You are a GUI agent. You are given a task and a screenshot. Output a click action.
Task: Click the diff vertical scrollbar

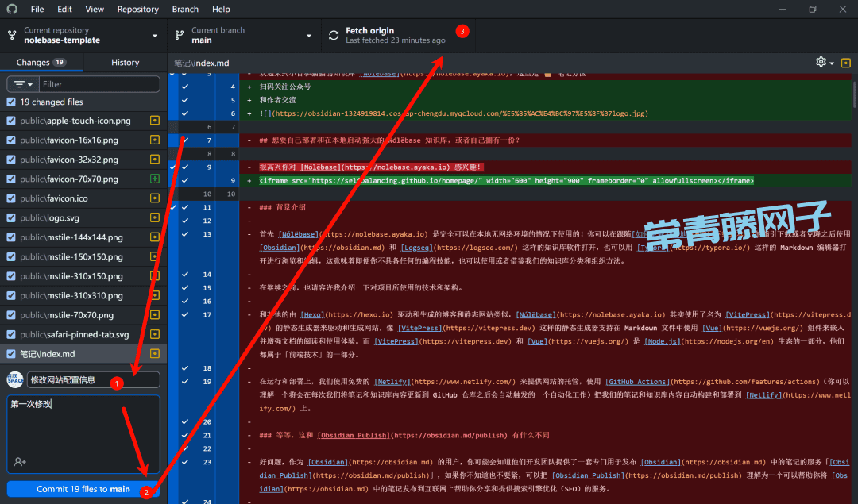(x=855, y=94)
